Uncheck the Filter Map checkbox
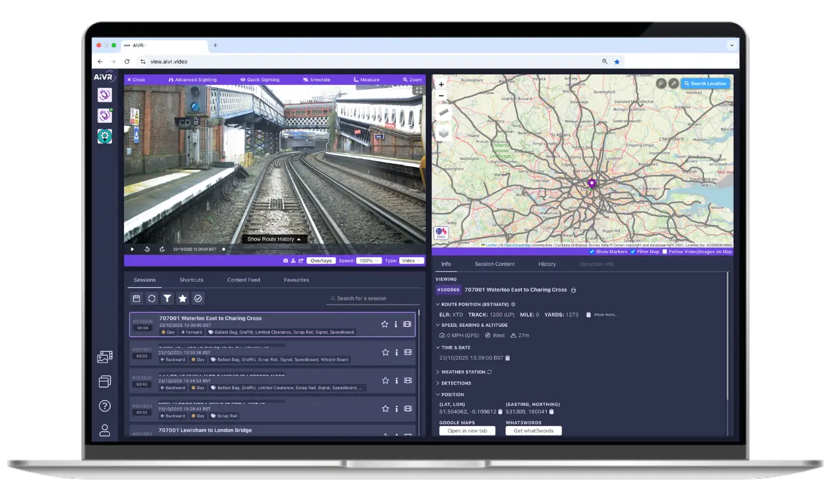 633,252
